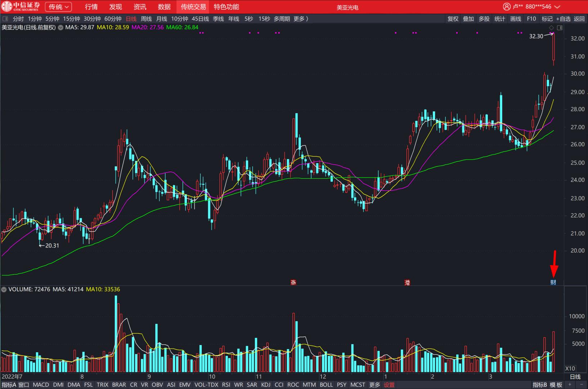This screenshot has width=588, height=389.
Task: Click the user account avatar icon
Action: 507,6
